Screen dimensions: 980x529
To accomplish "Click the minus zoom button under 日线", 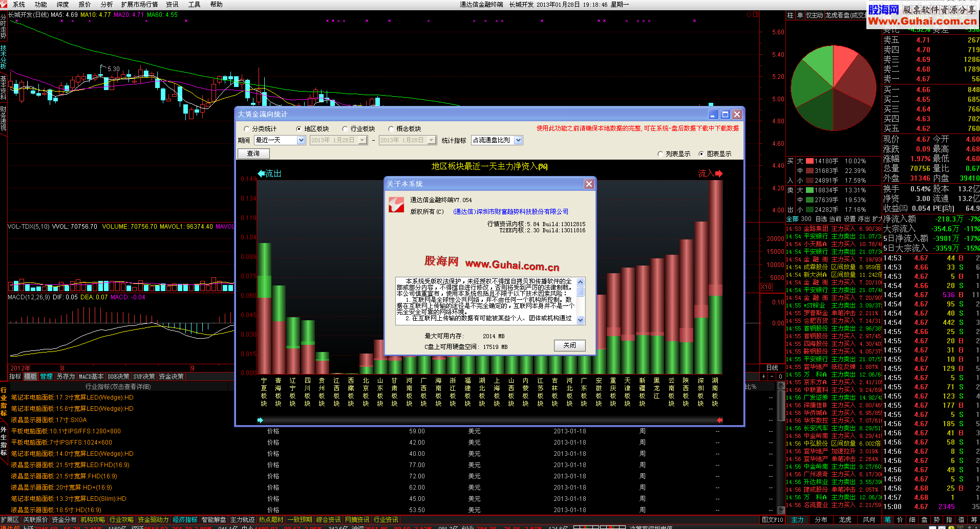I will [772, 377].
